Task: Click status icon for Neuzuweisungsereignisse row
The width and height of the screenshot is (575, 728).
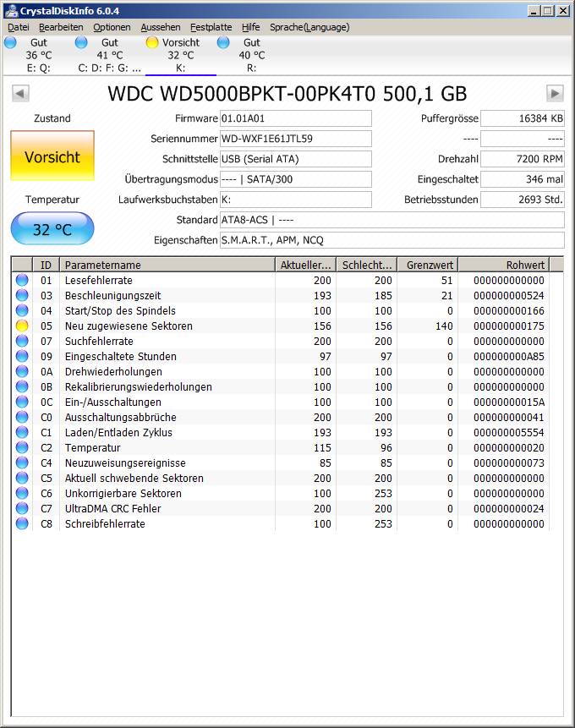Action: [22, 463]
